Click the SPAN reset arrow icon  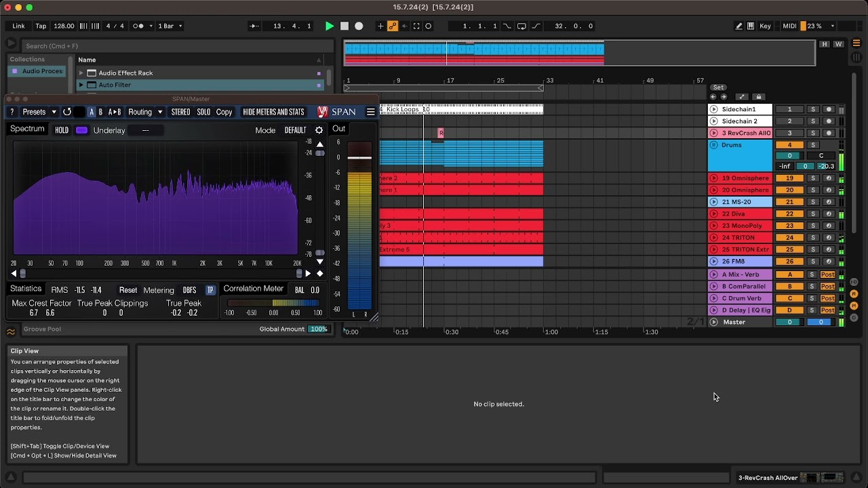pyautogui.click(x=67, y=112)
